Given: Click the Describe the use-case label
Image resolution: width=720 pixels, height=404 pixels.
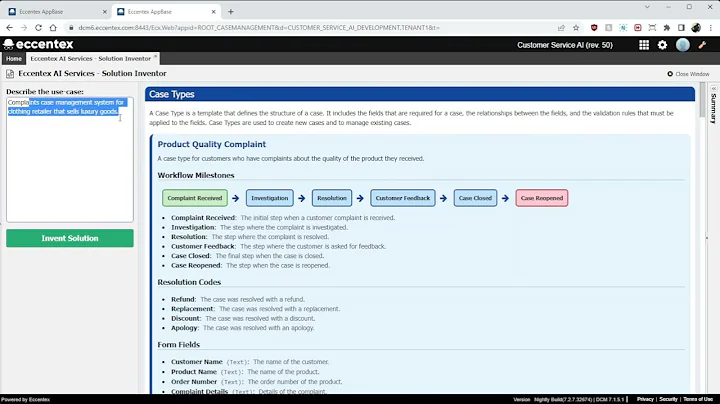Looking at the screenshot, I should 45,91.
